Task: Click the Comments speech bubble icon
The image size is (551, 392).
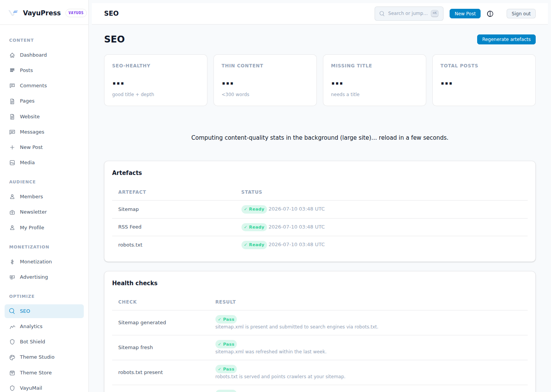Action: 12,86
